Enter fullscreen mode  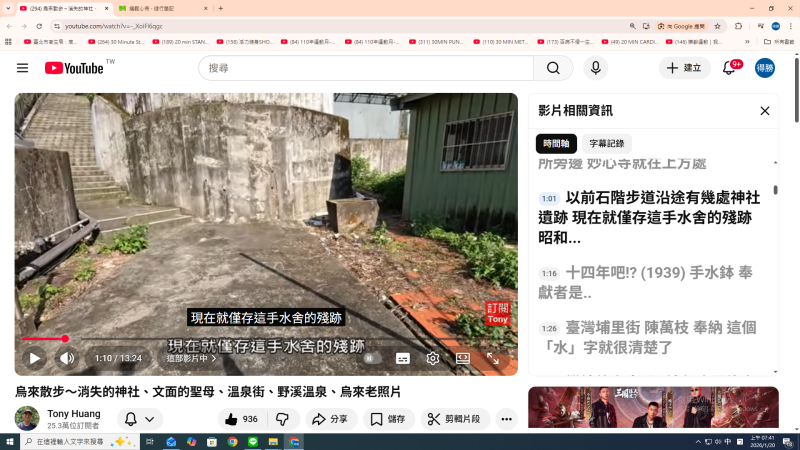493,358
